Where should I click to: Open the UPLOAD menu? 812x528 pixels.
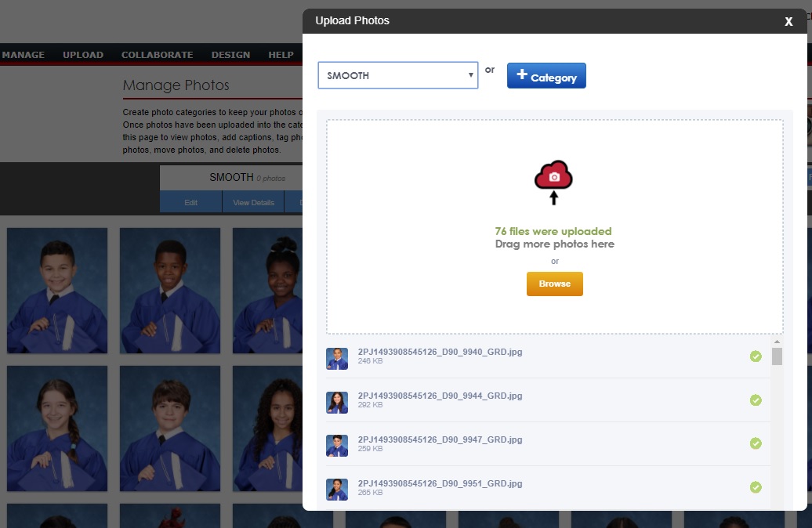[83, 55]
